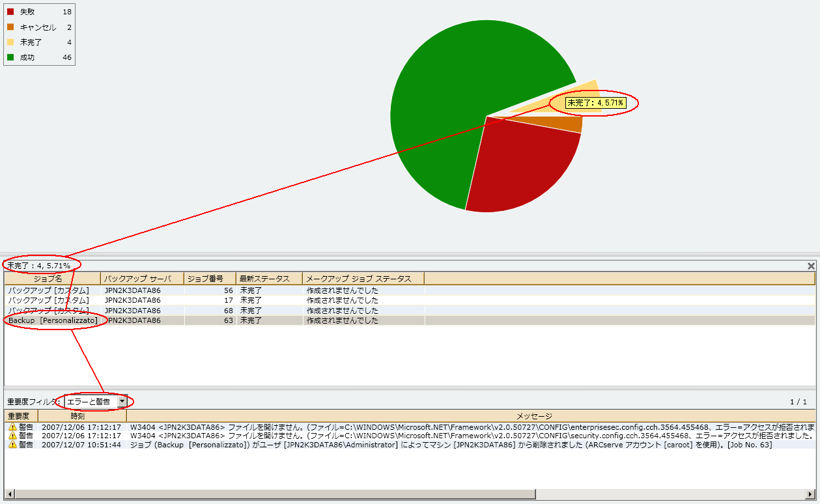
Task: Sort by the ジョブ番号 column header
Action: (x=210, y=279)
